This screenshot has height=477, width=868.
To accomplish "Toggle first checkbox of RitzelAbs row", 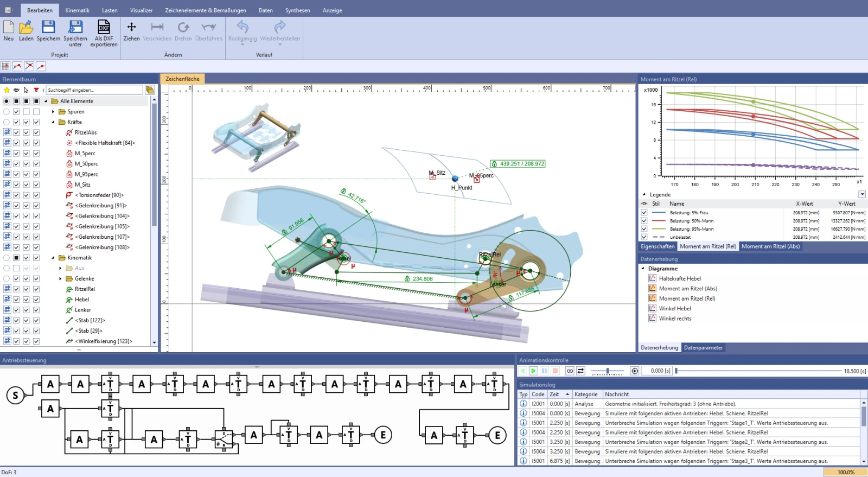I will tap(16, 132).
